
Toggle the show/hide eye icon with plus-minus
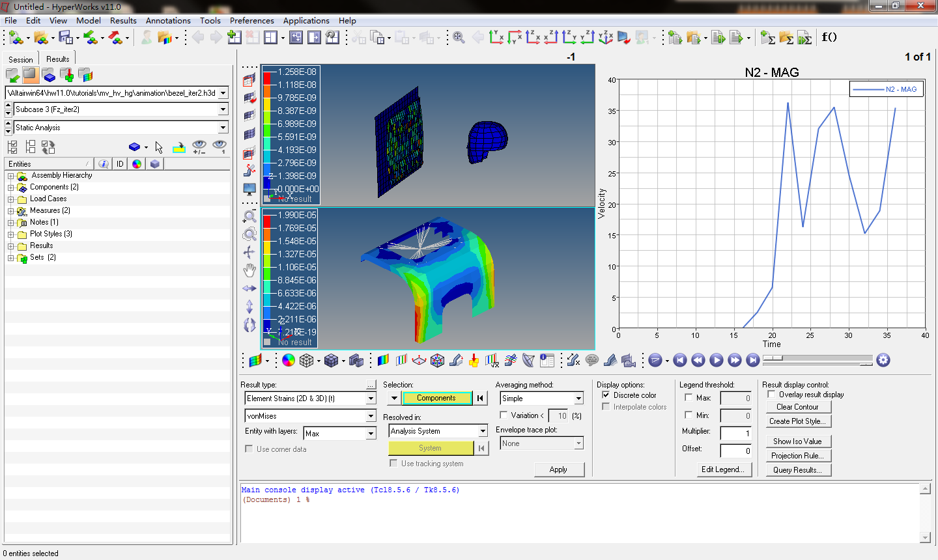pyautogui.click(x=199, y=147)
